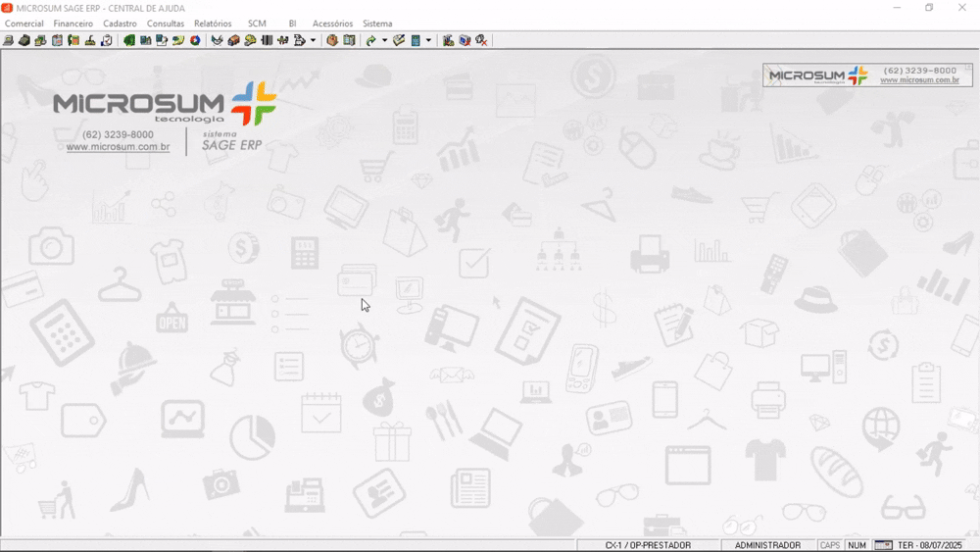The height and width of the screenshot is (552, 980).
Task: Click the telephone directory toolbar icon
Action: [x=73, y=40]
